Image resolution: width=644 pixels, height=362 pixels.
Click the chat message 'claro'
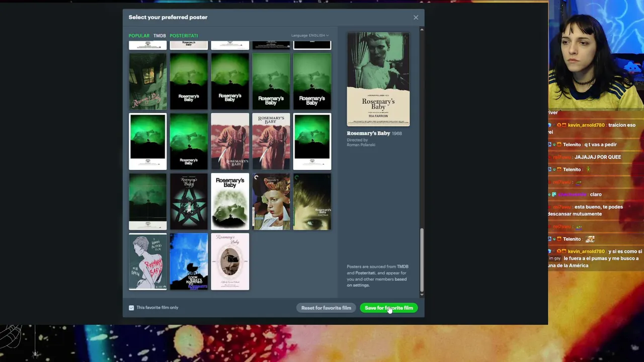tap(596, 195)
